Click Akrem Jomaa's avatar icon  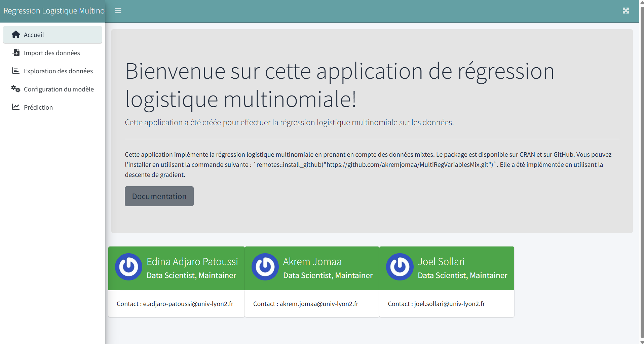pos(265,267)
